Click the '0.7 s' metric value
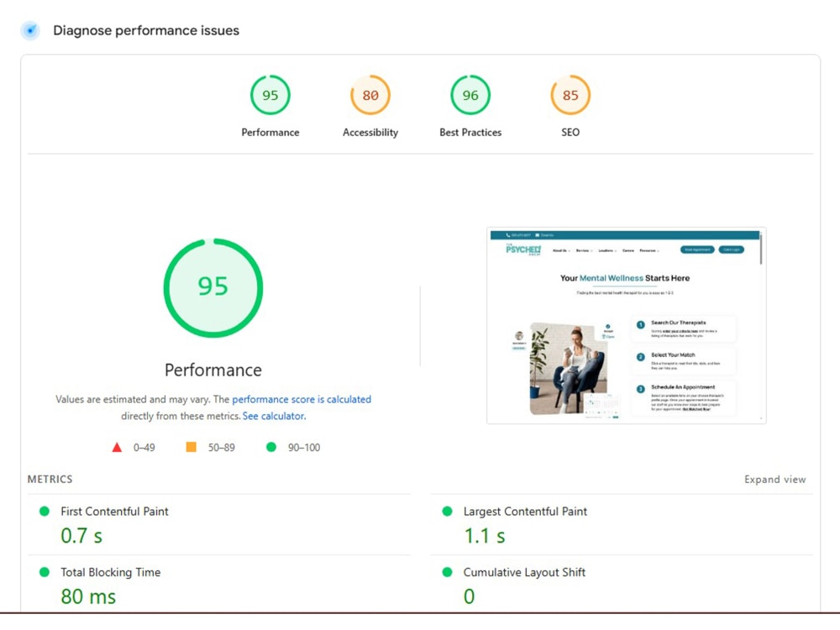This screenshot has width=840, height=630. (81, 536)
